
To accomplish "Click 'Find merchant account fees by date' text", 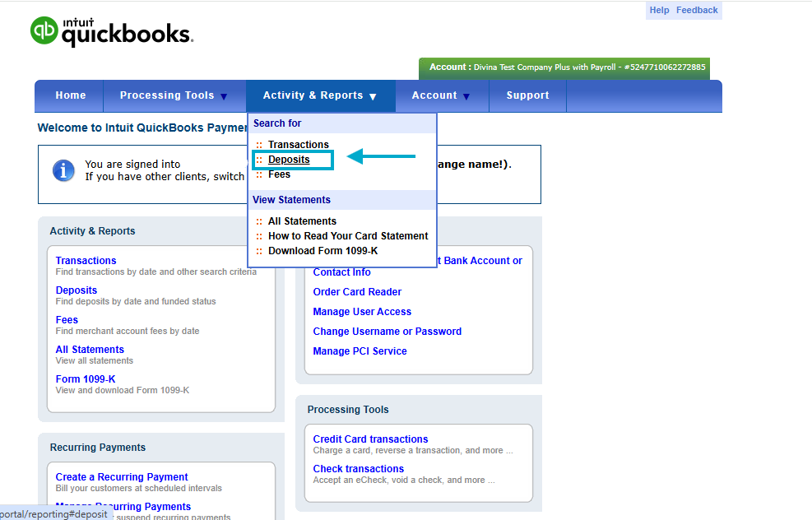I will click(128, 331).
